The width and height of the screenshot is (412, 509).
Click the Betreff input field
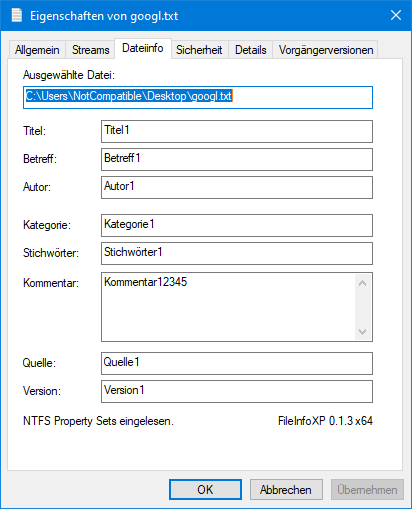click(x=237, y=159)
